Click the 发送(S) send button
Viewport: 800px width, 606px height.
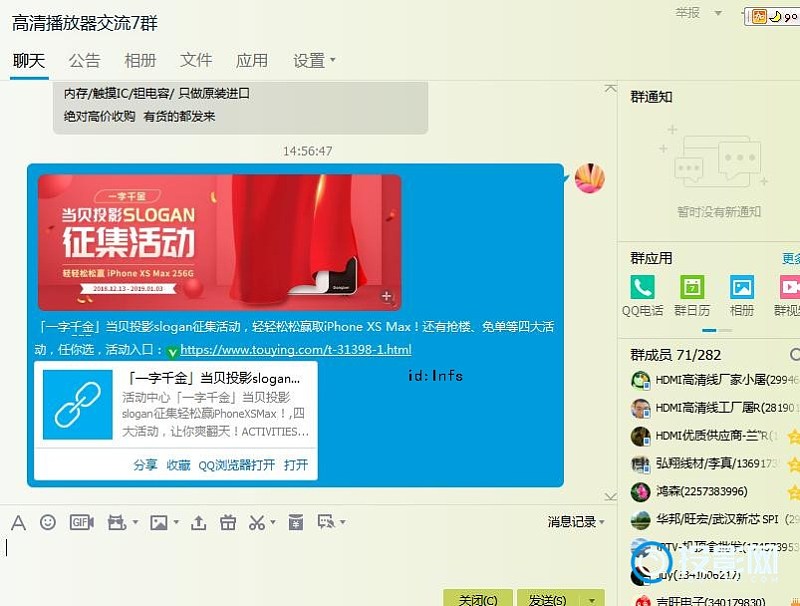click(548, 599)
